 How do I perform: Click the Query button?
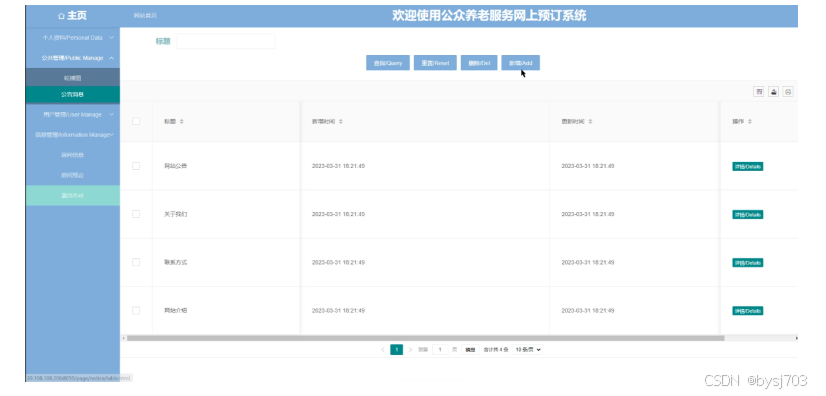[388, 63]
